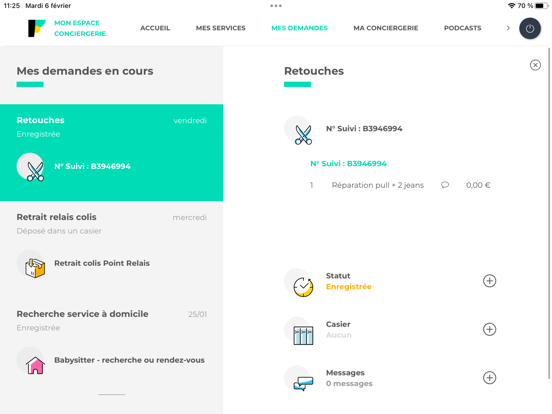The image size is (552, 414).
Task: Click Déposé dans un casier status
Action: pyautogui.click(x=59, y=231)
